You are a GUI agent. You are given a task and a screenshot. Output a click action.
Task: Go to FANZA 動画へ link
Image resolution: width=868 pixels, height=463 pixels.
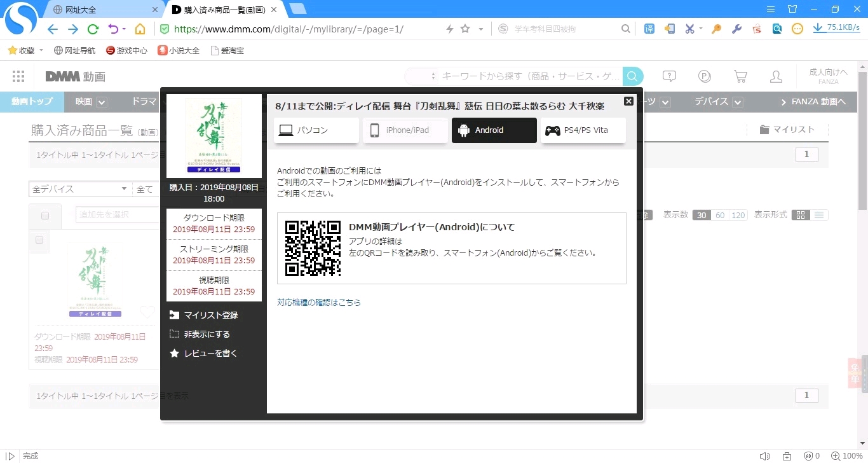click(813, 102)
